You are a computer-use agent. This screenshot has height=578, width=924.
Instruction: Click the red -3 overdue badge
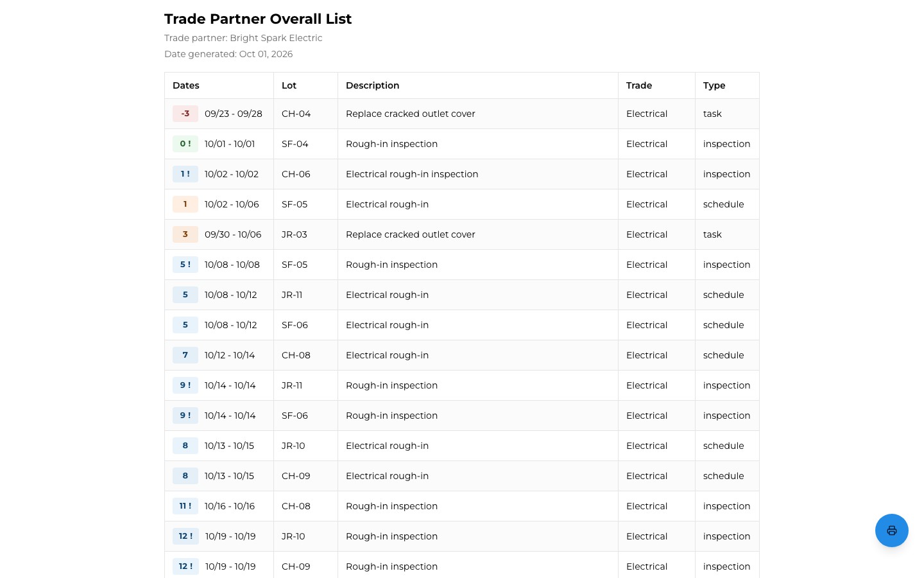coord(185,114)
